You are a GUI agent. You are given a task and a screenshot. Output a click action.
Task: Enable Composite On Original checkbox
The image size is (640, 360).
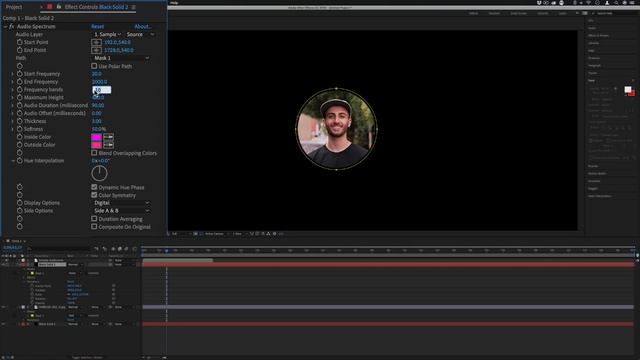(x=94, y=227)
